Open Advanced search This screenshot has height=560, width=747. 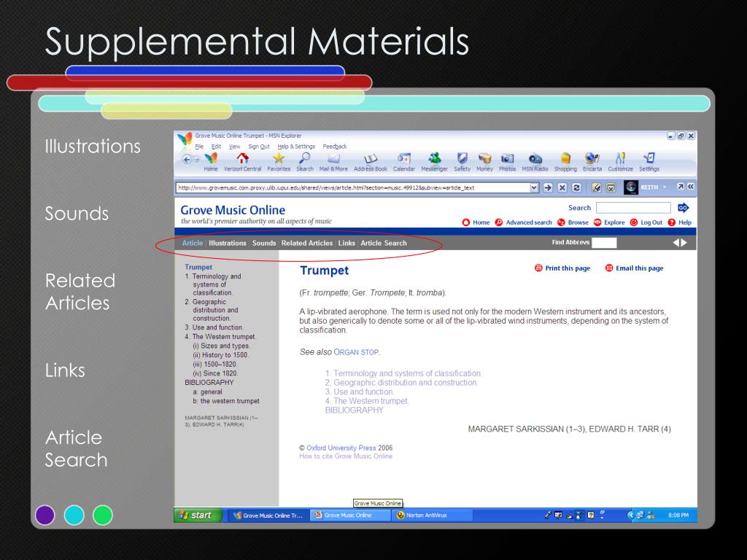coord(524,222)
